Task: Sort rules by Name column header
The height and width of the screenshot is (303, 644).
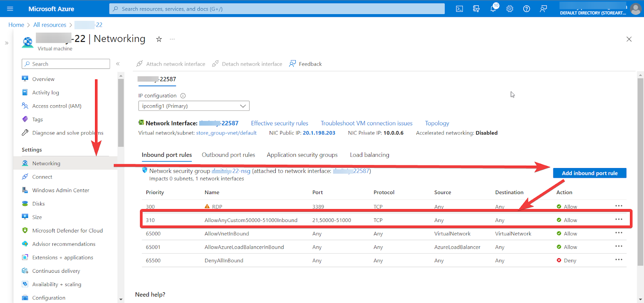Action: pyautogui.click(x=212, y=193)
